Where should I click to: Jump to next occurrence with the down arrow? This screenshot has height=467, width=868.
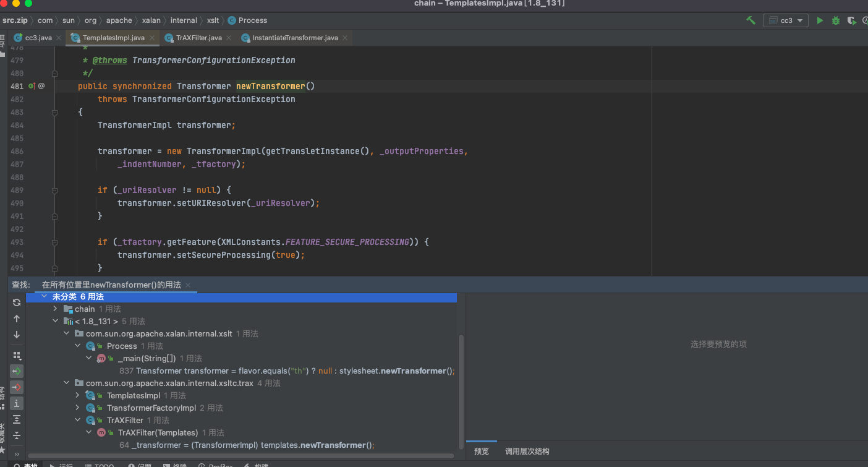pyautogui.click(x=17, y=335)
